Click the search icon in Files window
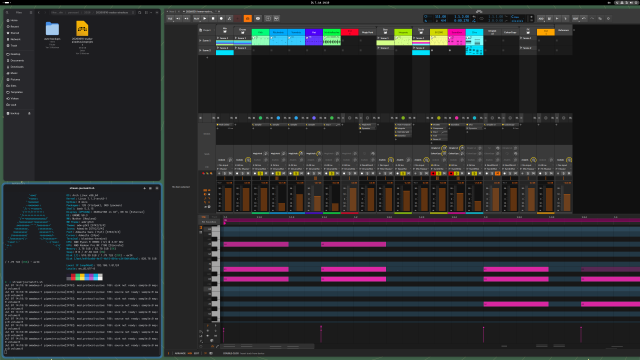 click(139, 13)
